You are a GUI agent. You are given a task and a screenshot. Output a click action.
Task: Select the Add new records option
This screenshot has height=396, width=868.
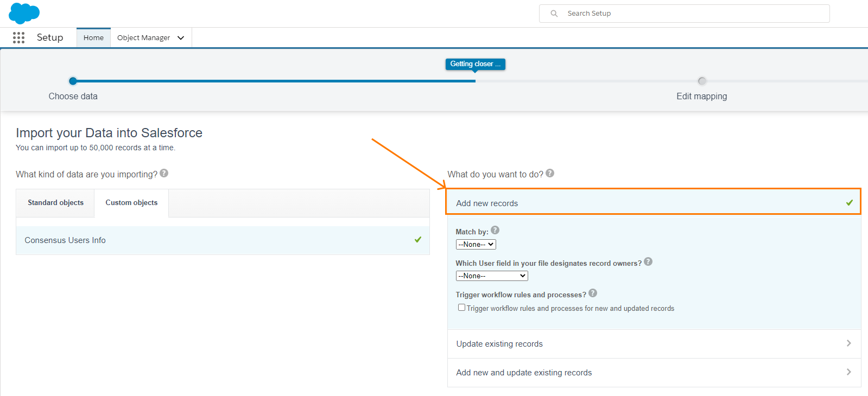(654, 202)
